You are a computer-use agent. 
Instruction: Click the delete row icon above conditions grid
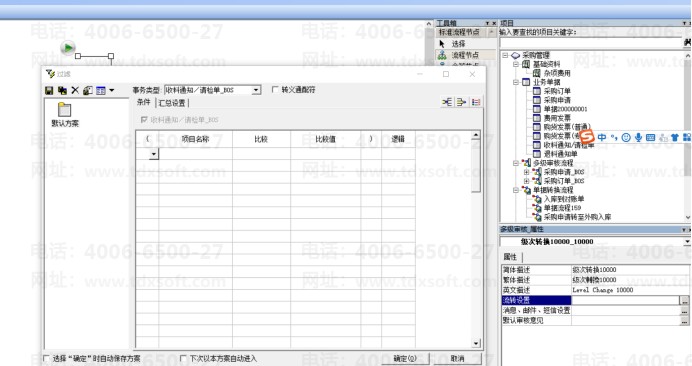462,102
